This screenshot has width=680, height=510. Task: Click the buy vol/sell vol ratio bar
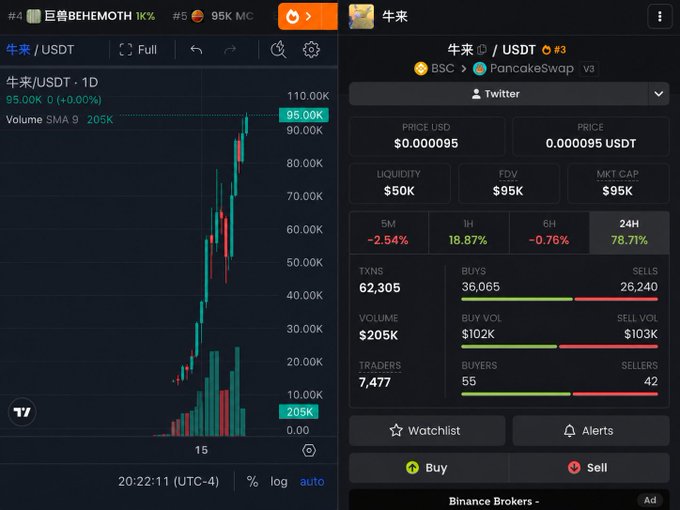pos(559,347)
